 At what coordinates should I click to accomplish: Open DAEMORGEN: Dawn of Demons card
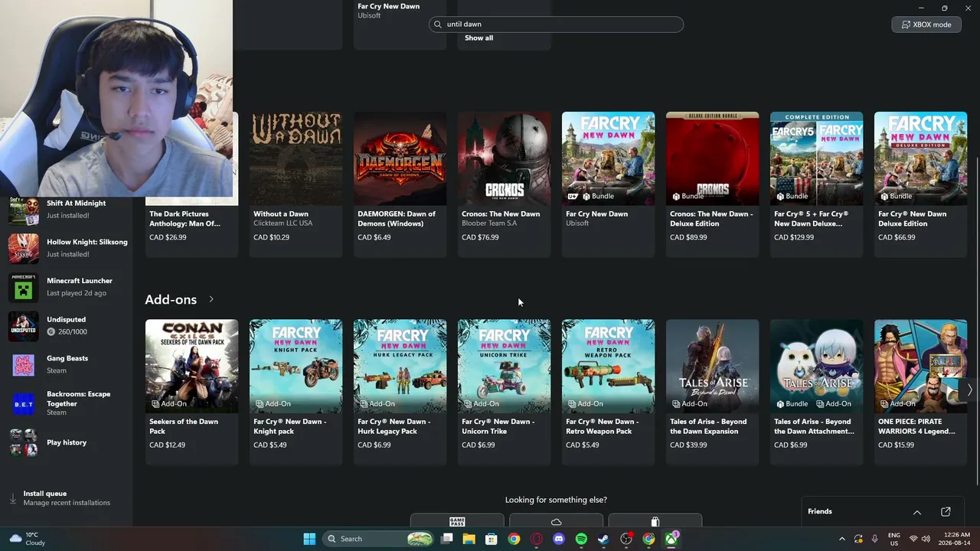pyautogui.click(x=400, y=184)
